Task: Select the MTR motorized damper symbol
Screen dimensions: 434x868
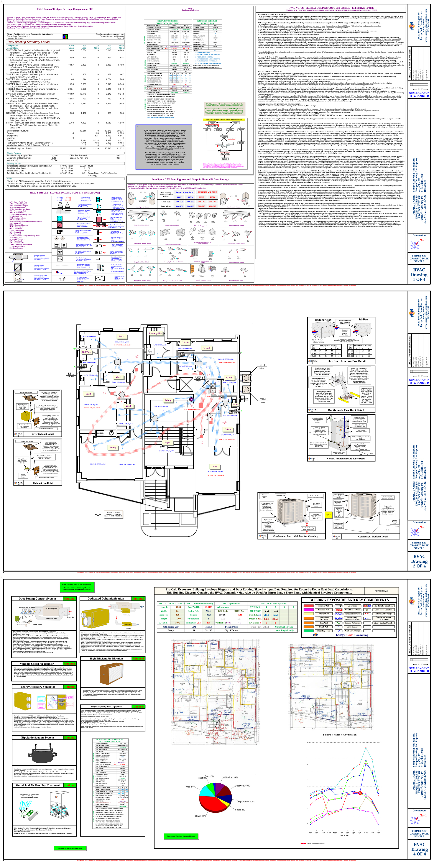Action: 60,259
